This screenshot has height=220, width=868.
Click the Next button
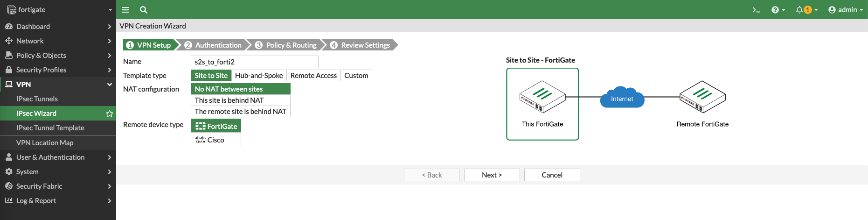pyautogui.click(x=492, y=175)
